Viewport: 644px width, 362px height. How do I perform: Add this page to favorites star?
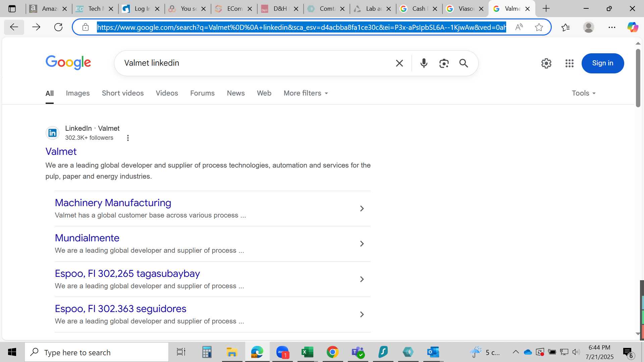(539, 27)
